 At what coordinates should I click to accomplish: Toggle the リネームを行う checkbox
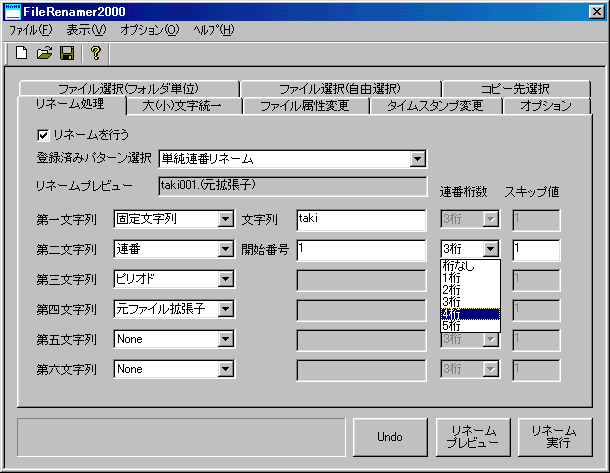pos(43,135)
